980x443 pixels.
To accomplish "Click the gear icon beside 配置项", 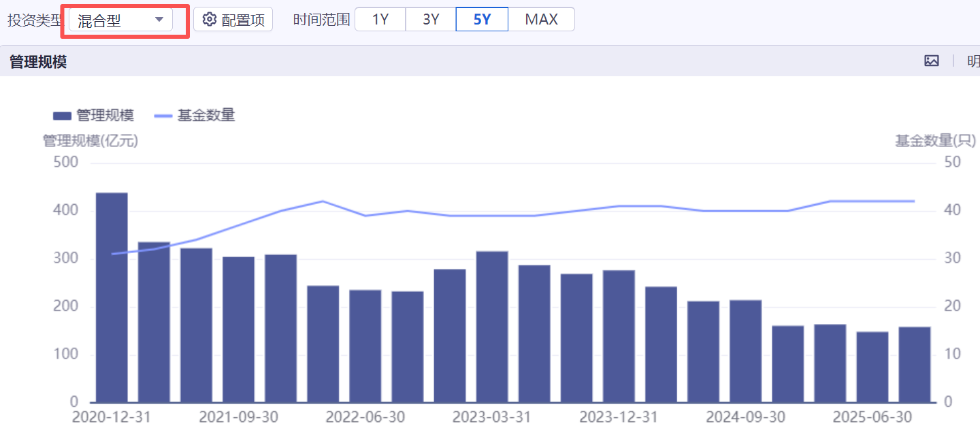I will [209, 19].
